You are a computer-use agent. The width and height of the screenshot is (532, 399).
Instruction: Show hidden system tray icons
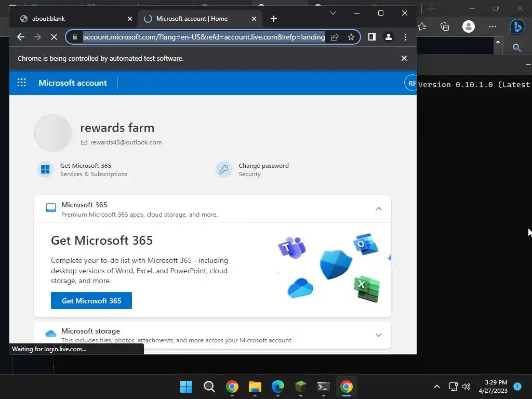[437, 387]
